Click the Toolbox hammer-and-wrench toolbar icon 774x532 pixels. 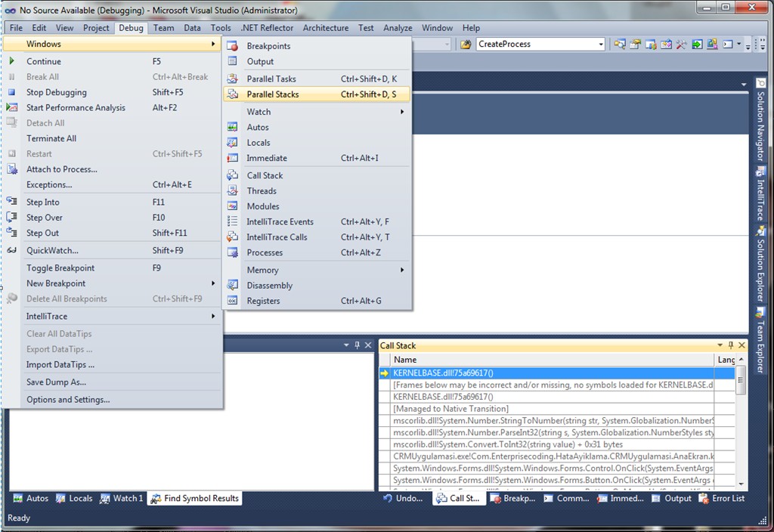pos(681,45)
